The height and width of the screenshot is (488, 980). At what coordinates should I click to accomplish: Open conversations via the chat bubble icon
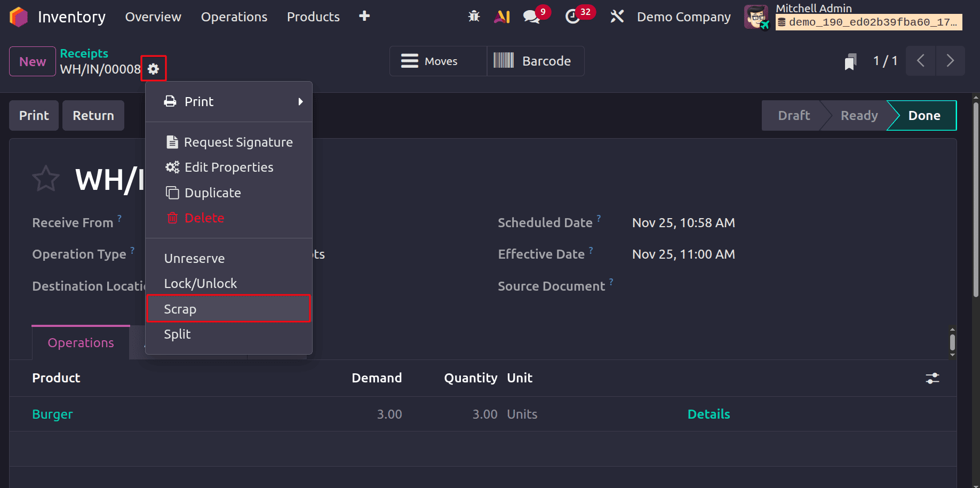click(x=530, y=17)
